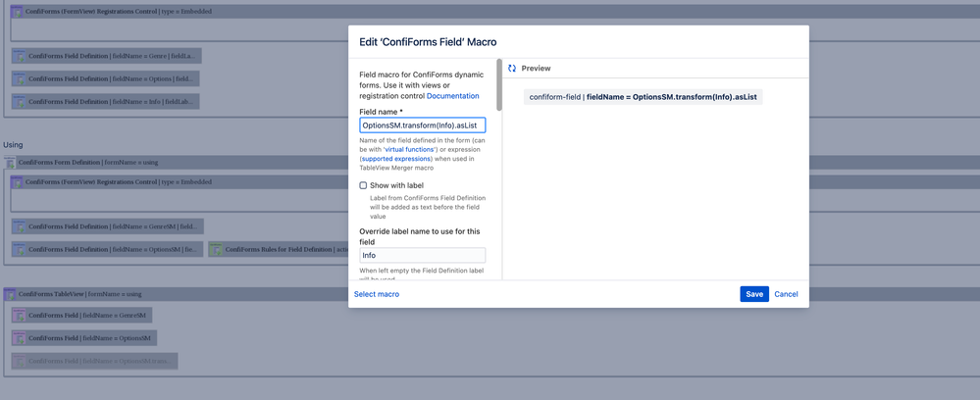Click the 'using' Form Definition macro icon

[x=10, y=162]
